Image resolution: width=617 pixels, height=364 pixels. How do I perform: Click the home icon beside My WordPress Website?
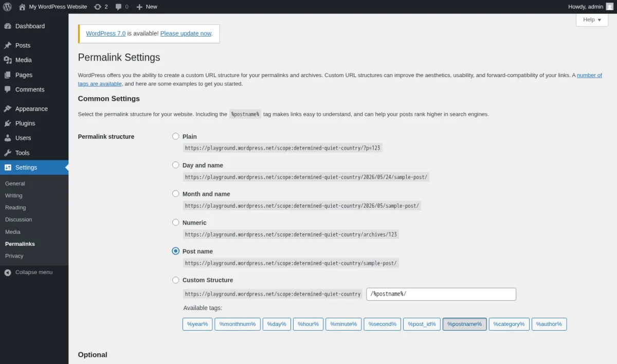tap(22, 7)
